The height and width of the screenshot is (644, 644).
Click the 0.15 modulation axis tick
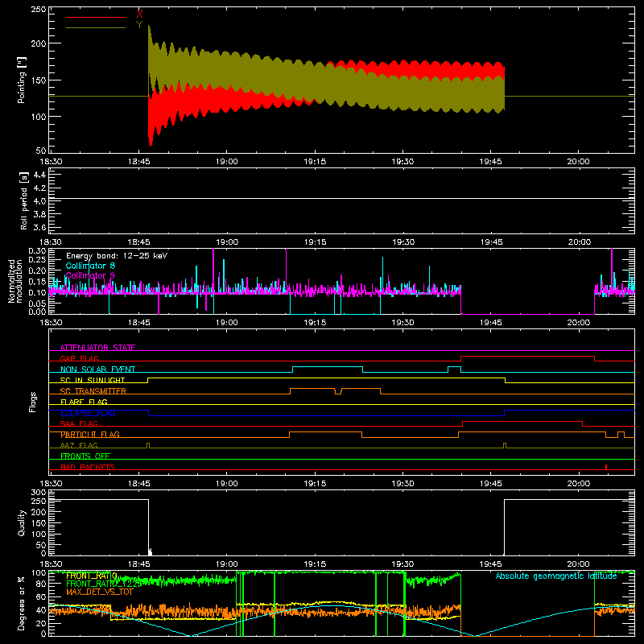click(x=37, y=282)
